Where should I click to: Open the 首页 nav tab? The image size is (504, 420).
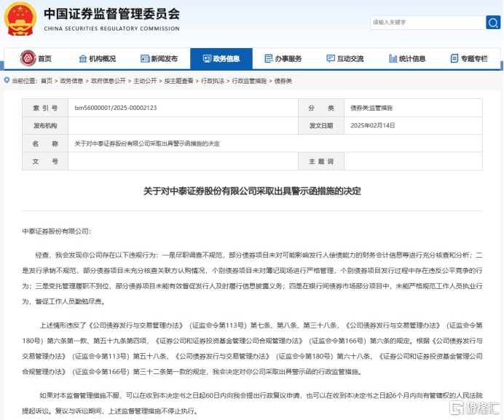35,58
